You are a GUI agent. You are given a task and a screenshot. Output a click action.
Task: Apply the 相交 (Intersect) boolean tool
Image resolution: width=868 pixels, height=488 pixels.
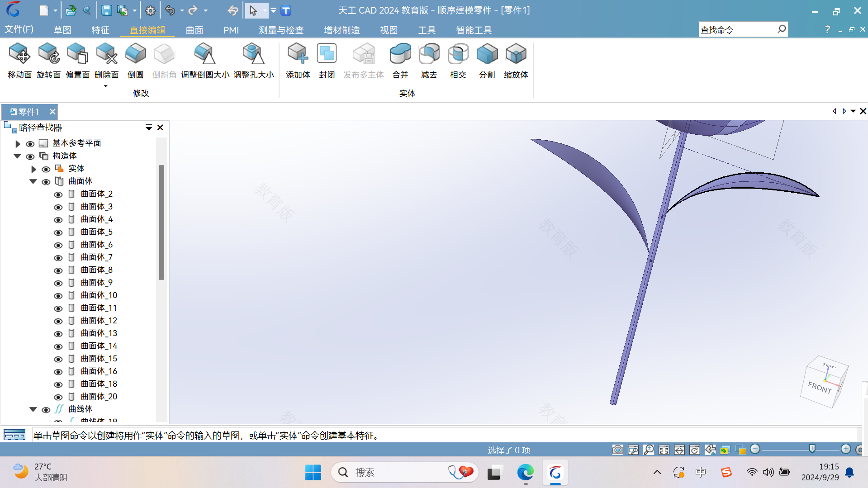[x=458, y=61]
